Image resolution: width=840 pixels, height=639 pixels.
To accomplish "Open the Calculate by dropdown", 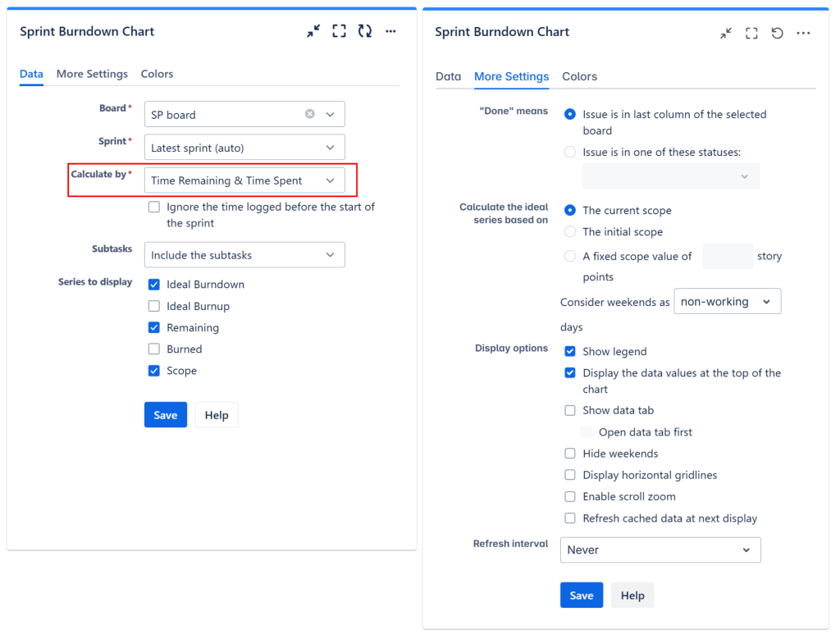I will coord(244,180).
